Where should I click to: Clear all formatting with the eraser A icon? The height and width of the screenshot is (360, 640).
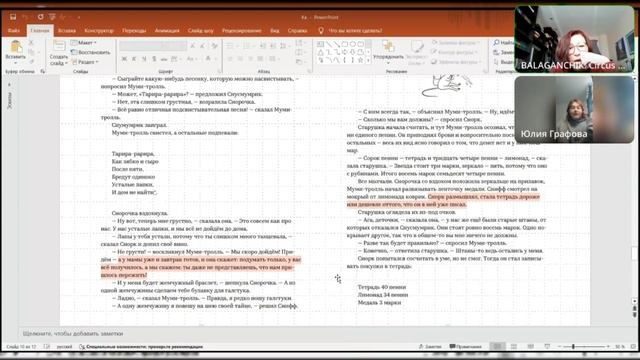[215, 46]
